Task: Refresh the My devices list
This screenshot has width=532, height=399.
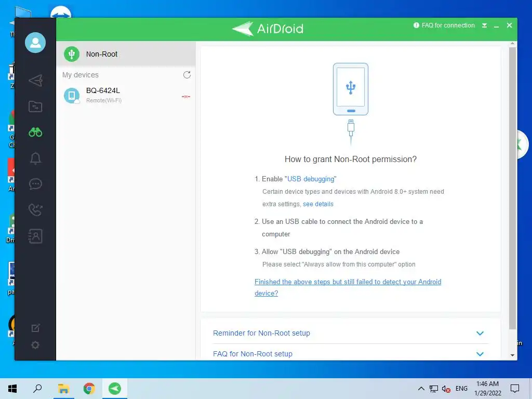Action: pos(187,75)
